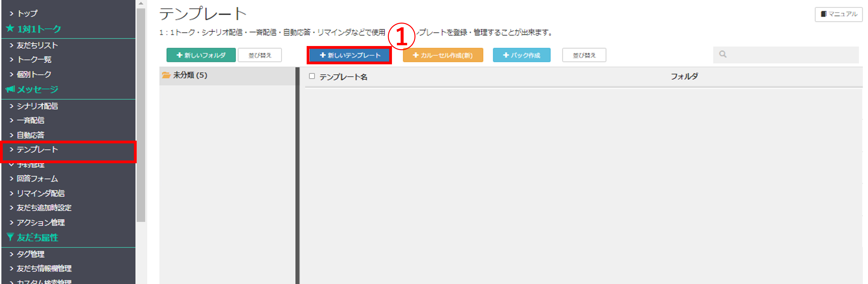Viewport: 868px width, 284px height.
Task: Click 新しいフォルダ button
Action: tap(201, 55)
